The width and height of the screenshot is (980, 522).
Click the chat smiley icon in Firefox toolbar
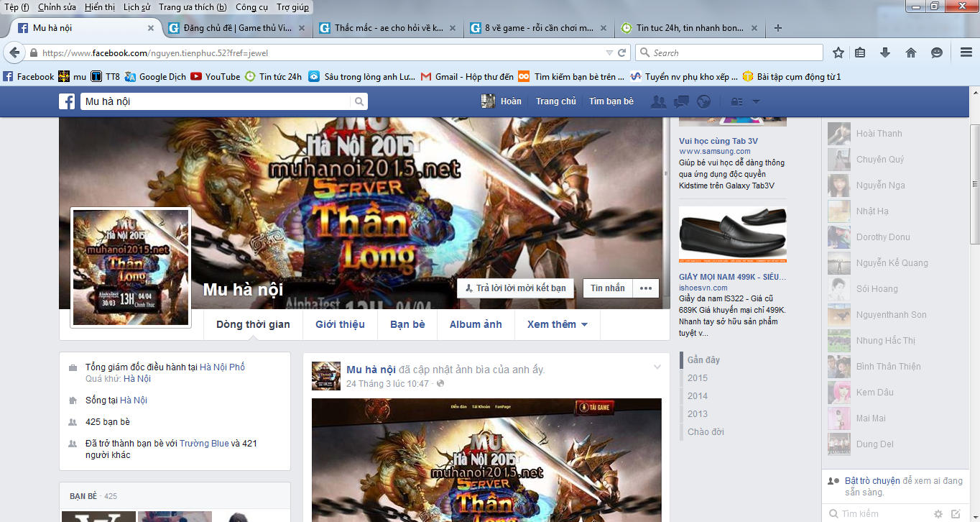(x=936, y=52)
